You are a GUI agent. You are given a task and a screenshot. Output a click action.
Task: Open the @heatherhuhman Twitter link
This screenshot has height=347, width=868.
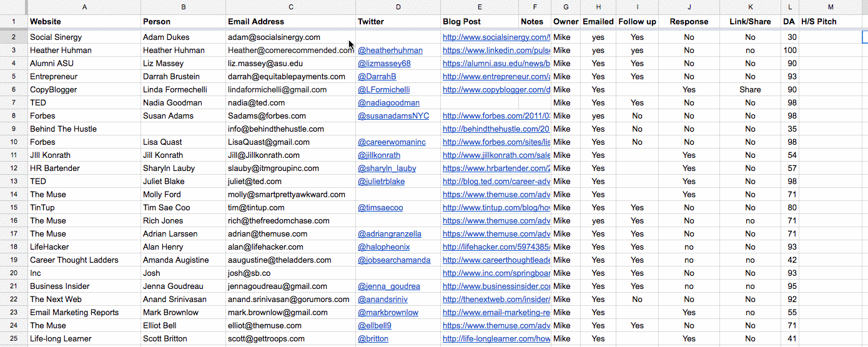[390, 51]
